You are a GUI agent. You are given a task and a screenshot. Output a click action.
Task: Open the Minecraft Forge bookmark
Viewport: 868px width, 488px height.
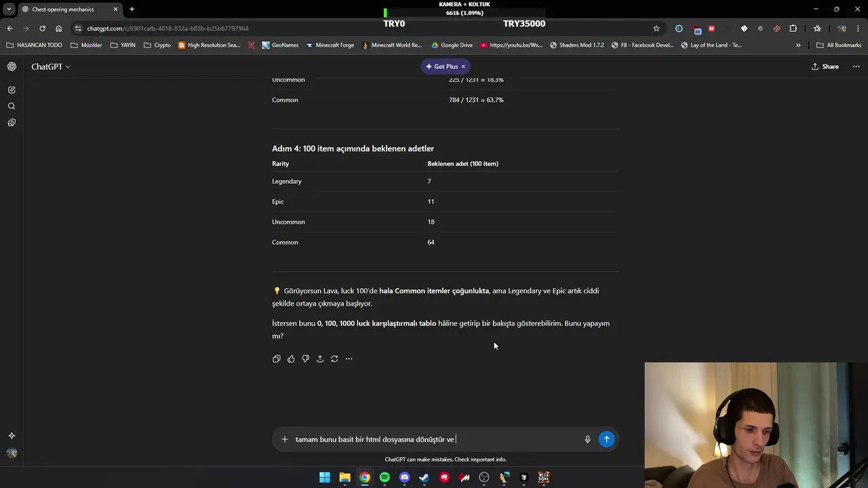(x=330, y=45)
